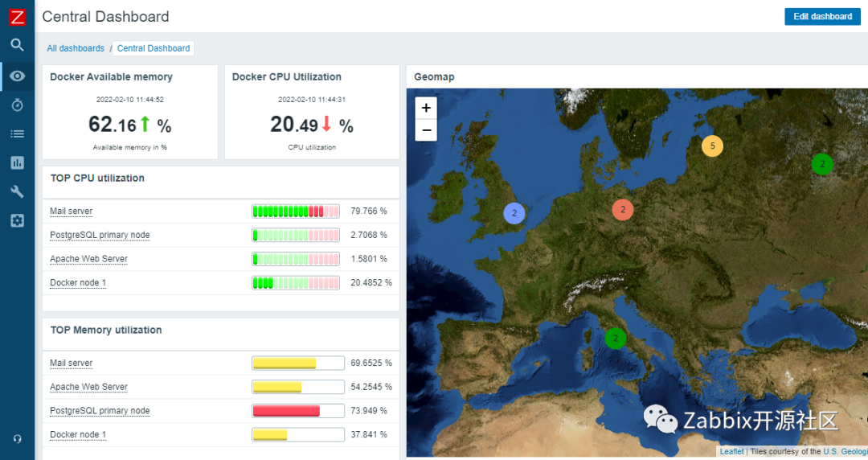Click the 62.16 % available memory value
868x460 pixels.
129,125
